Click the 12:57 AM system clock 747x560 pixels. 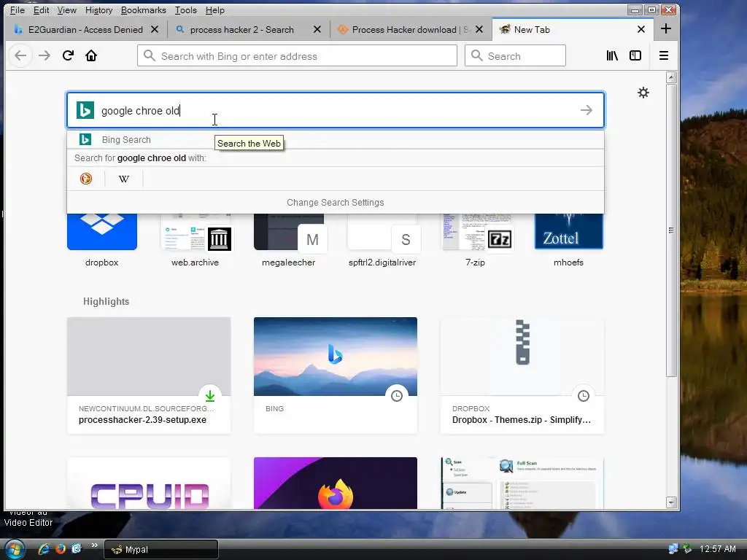tap(718, 549)
